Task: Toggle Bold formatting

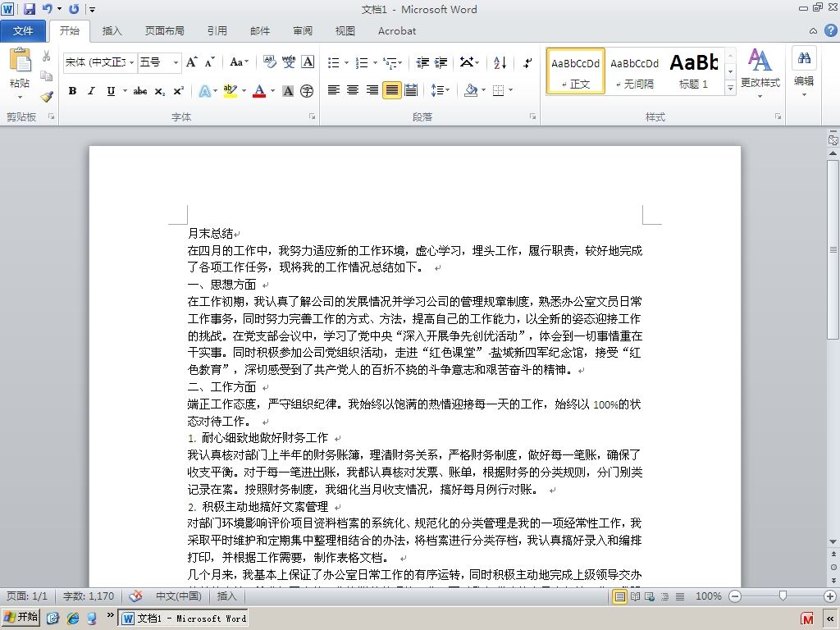Action: (x=72, y=91)
